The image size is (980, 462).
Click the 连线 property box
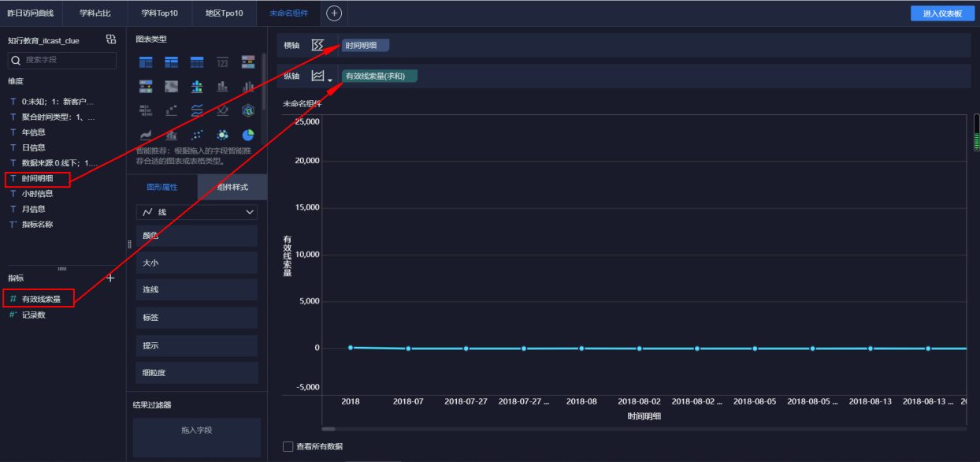[x=196, y=290]
